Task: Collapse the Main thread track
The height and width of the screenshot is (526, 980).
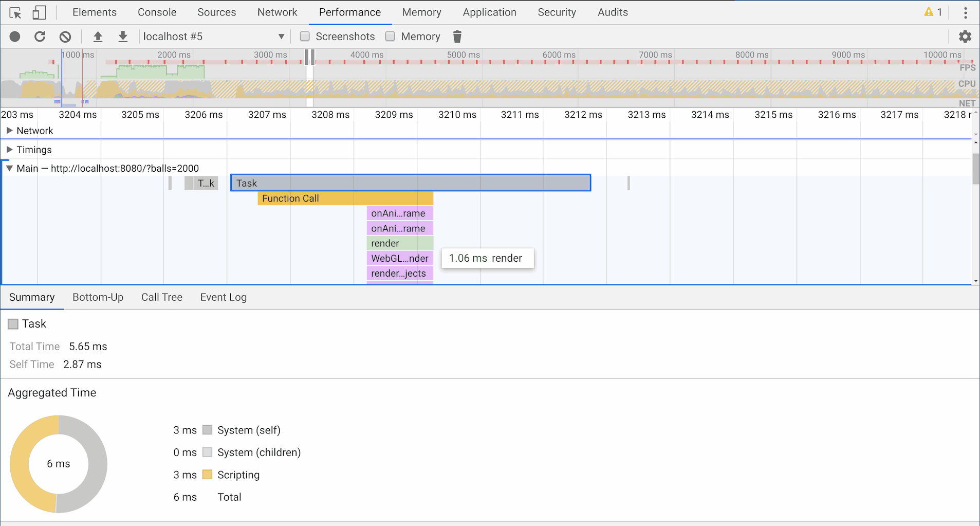Action: click(9, 168)
